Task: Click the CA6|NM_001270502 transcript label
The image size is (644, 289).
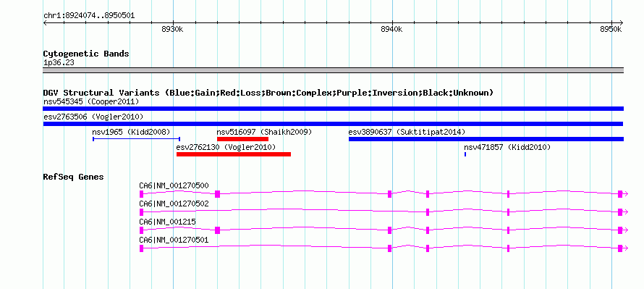Action: point(174,204)
